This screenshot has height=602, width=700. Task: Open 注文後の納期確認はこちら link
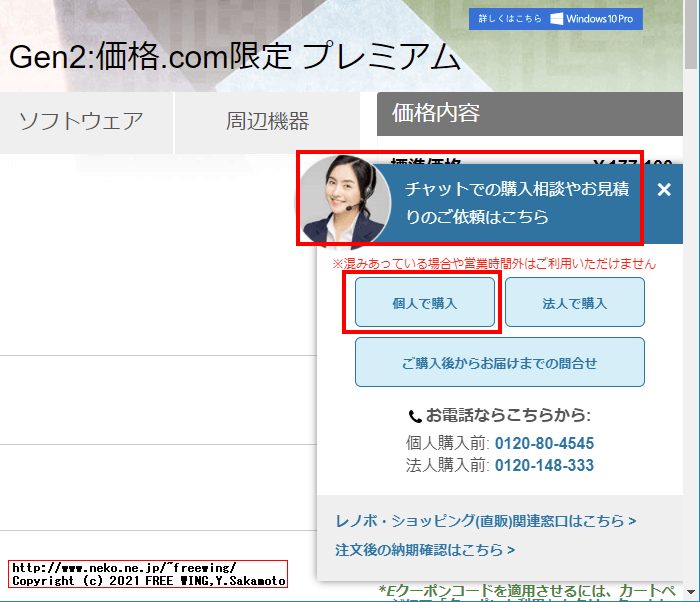(x=425, y=549)
